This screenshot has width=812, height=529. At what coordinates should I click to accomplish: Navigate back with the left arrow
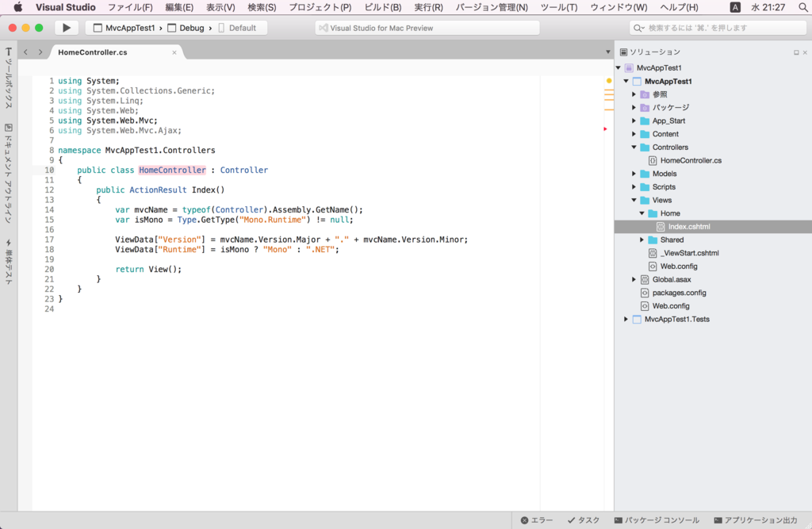click(26, 52)
